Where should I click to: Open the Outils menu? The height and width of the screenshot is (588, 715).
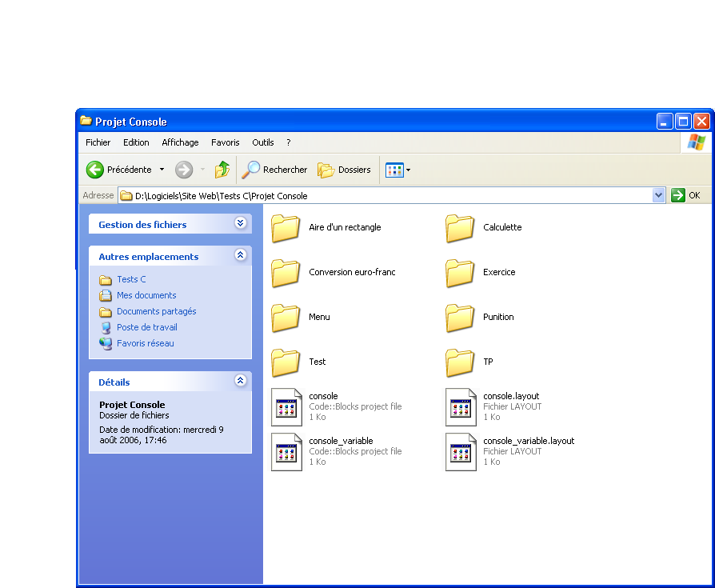[262, 142]
